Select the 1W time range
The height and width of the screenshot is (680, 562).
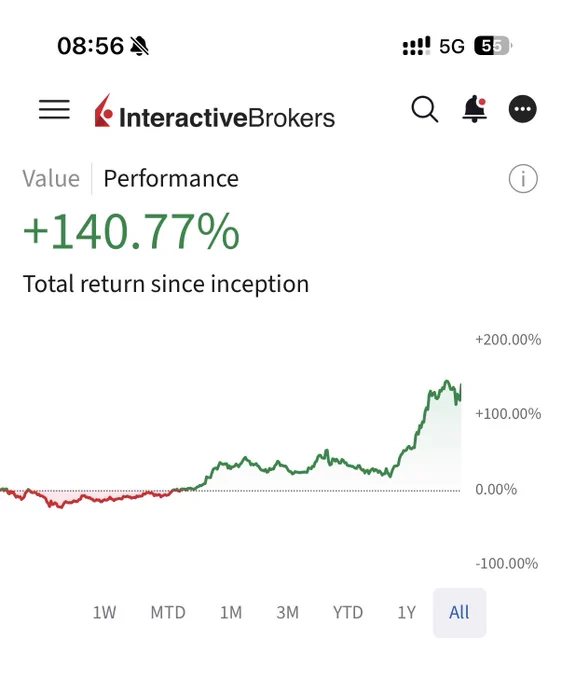(x=105, y=612)
